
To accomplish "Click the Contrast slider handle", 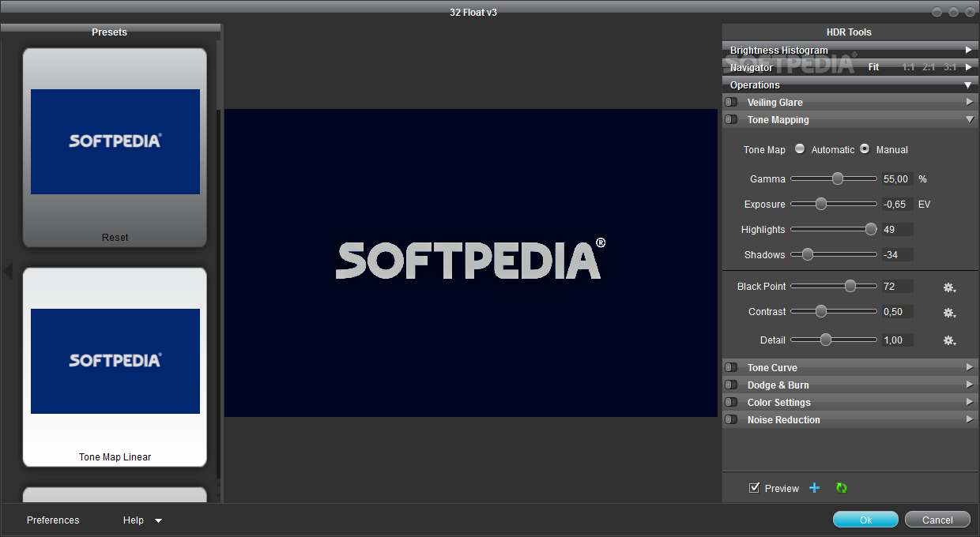I will click(x=820, y=311).
